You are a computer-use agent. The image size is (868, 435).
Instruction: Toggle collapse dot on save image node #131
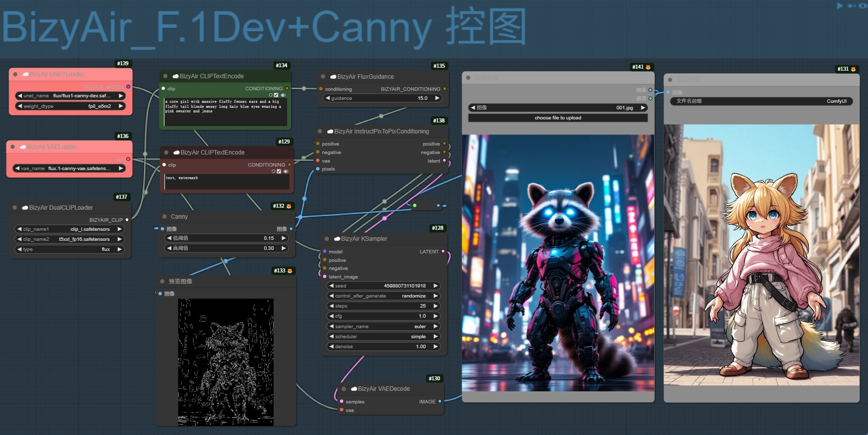click(x=671, y=80)
